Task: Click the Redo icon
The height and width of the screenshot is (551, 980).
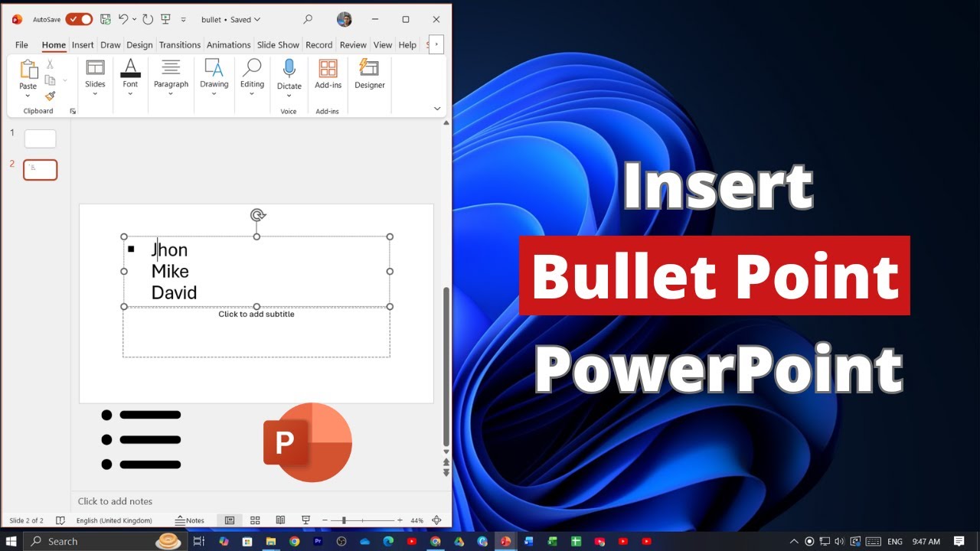Action: [x=148, y=19]
